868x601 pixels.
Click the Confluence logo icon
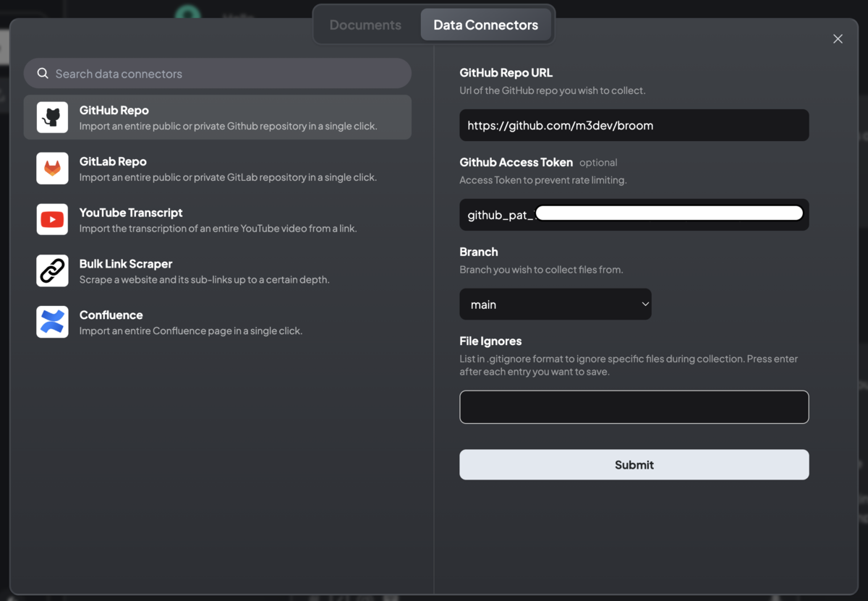click(x=52, y=323)
